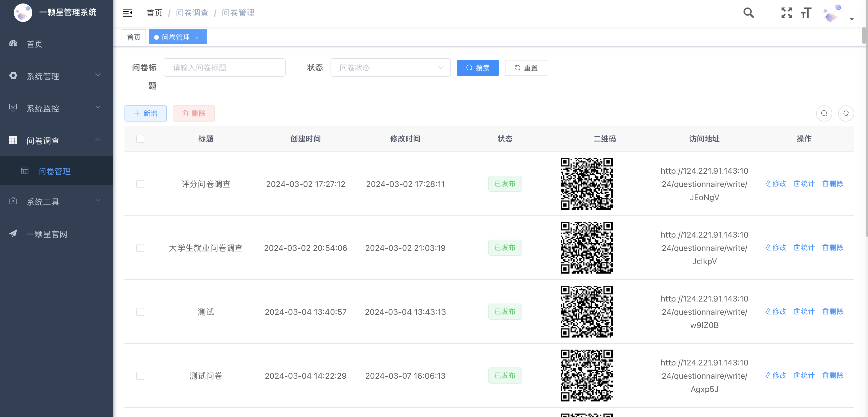868x417 pixels.
Task: Click the blue 搜索 button
Action: click(478, 68)
